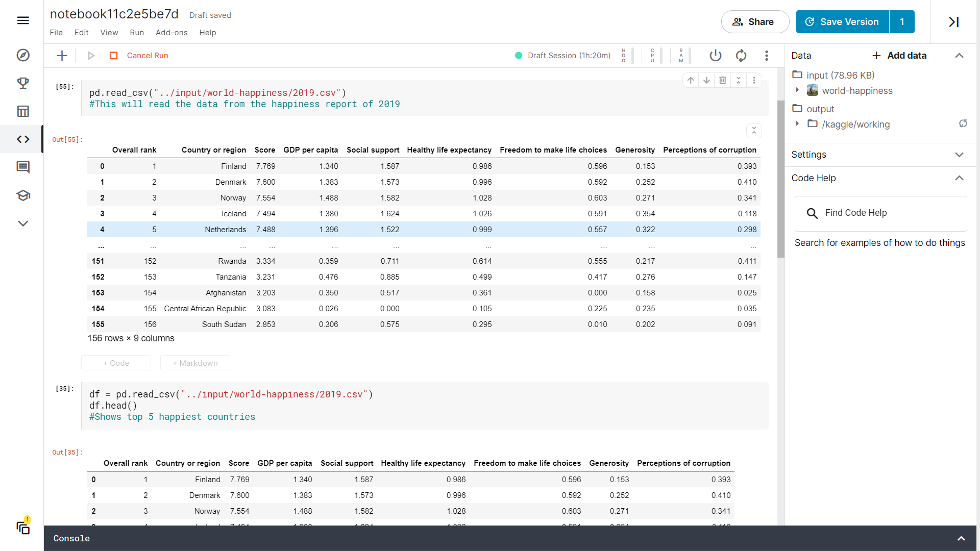Viewport: 980px width, 551px height.
Task: Open the Learn graduation cap icon
Action: click(x=23, y=195)
